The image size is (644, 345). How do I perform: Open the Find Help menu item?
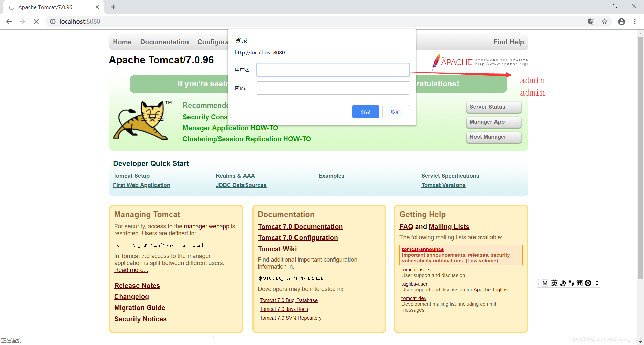pyautogui.click(x=508, y=42)
